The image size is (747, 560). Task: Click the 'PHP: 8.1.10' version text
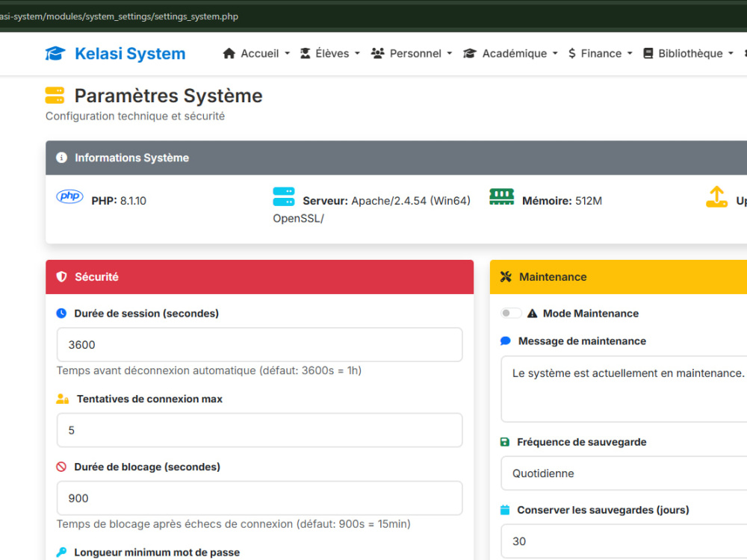(119, 201)
